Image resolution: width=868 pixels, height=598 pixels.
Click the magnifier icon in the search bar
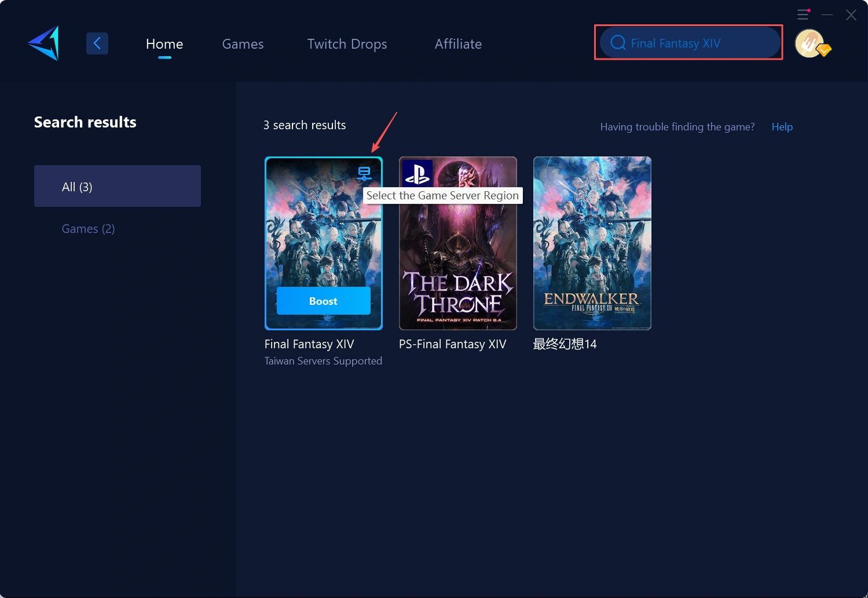(618, 43)
